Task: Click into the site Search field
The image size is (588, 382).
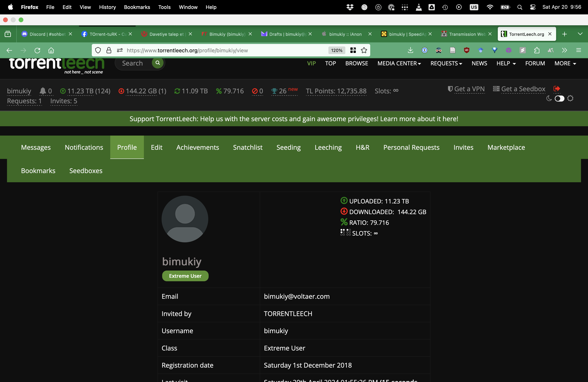Action: point(133,63)
